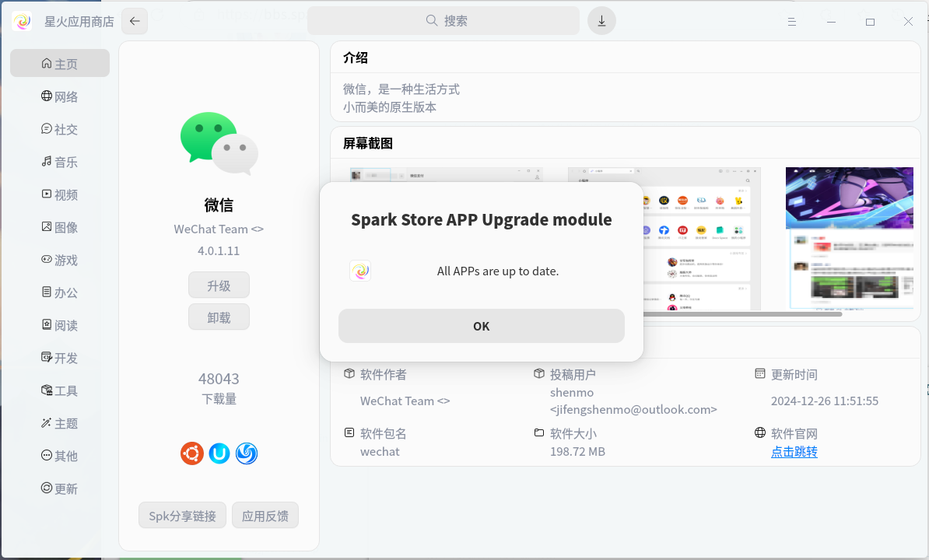
Task: Click OK in the upgrade dialog
Action: coord(481,326)
